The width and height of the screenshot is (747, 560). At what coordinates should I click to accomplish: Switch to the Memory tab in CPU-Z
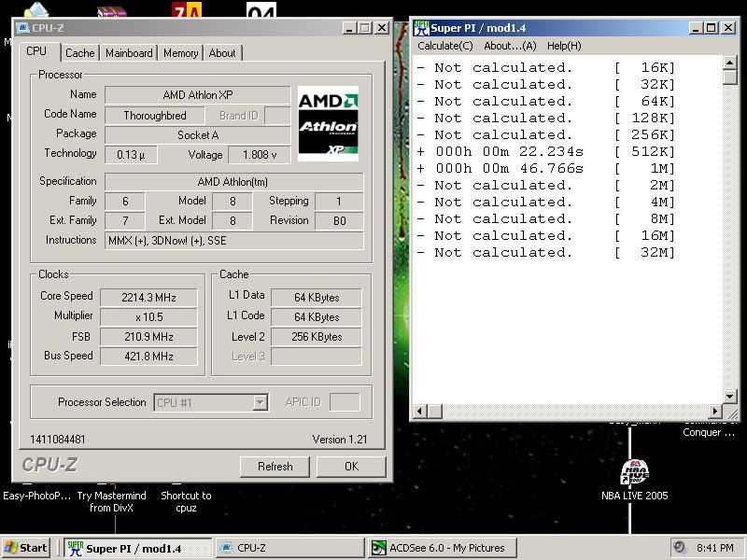click(180, 53)
